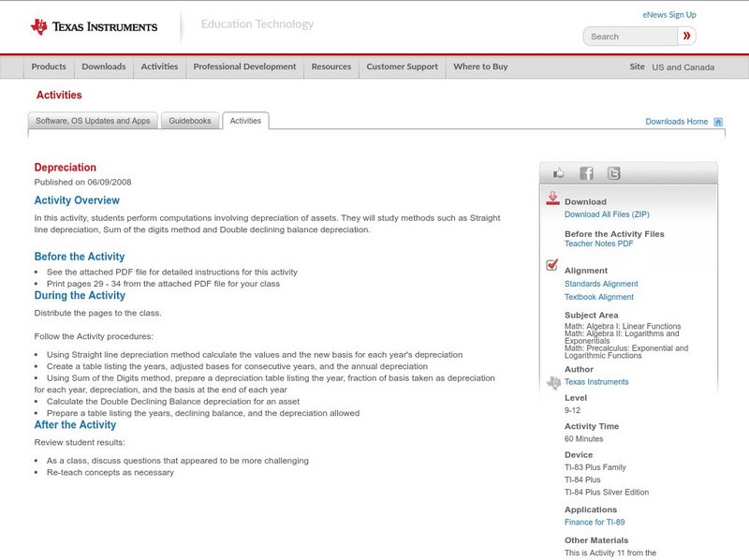Open the Activities navigation menu
Image resolution: width=749 pixels, height=560 pixels.
click(159, 66)
